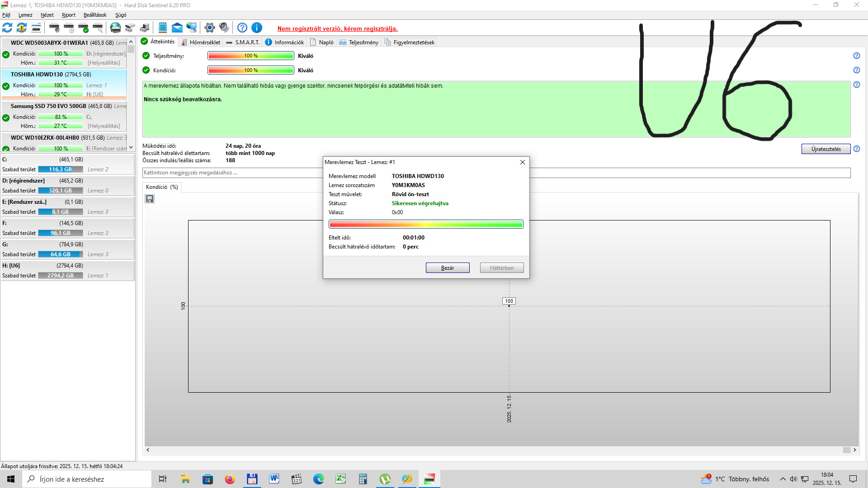Screen dimensions: 868x488
Task: Switch to the Hőmérséklet tab
Action: click(x=200, y=42)
